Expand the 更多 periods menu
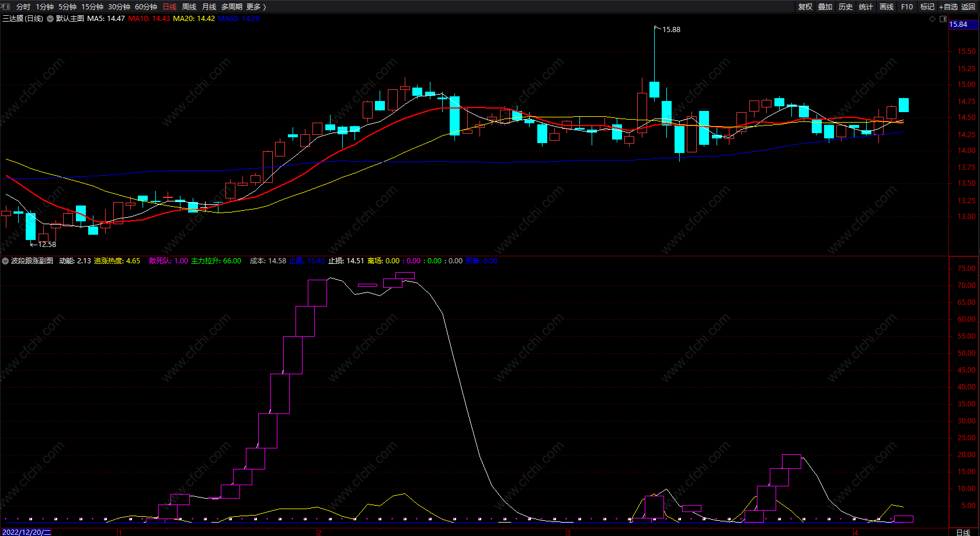This screenshot has width=980, height=536. [x=256, y=7]
